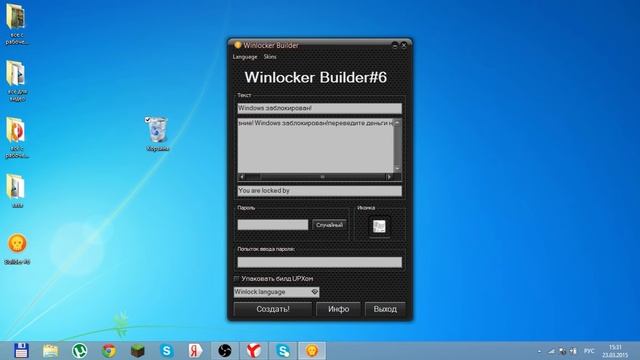Minimize the Winlocker Builder window

click(395, 45)
